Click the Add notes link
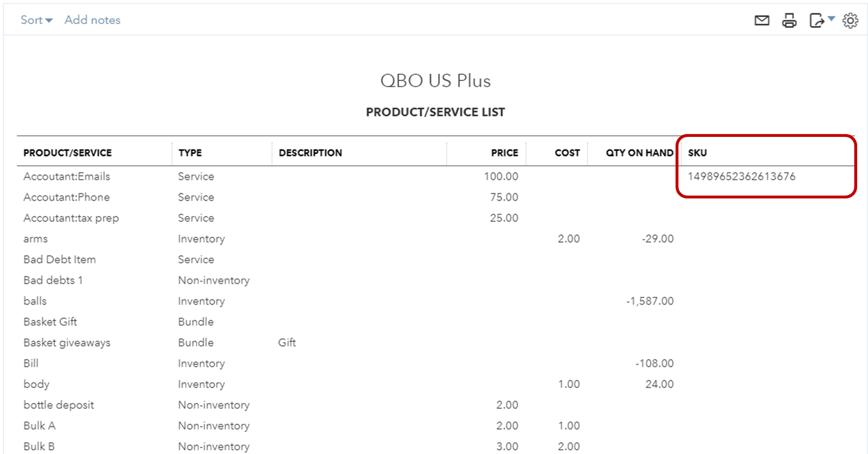Screen dimensions: 868x454 (93, 20)
